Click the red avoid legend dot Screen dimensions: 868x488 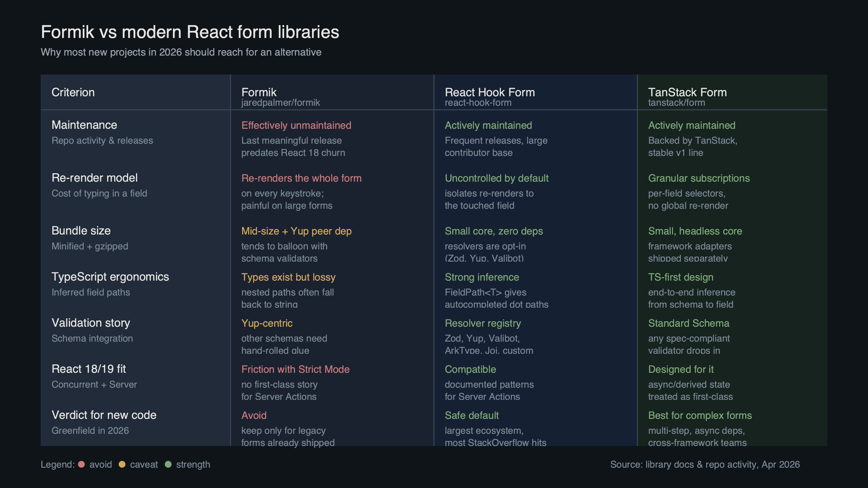81,464
